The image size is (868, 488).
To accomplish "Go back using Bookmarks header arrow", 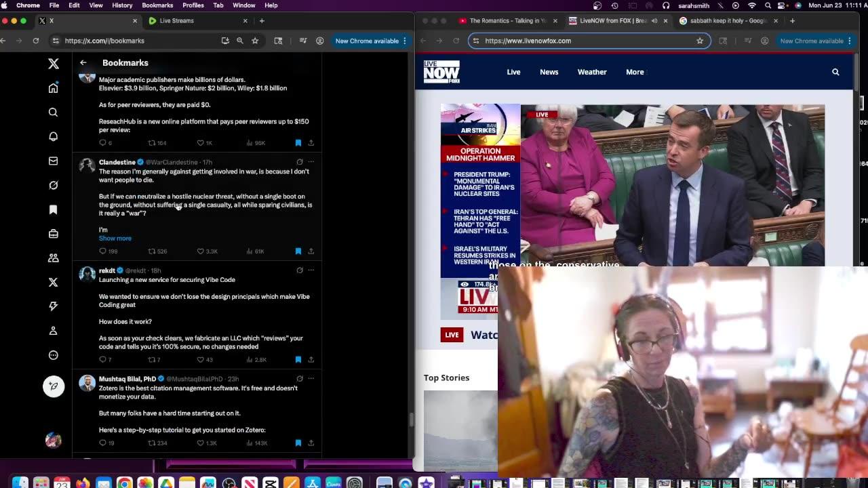I will [83, 63].
